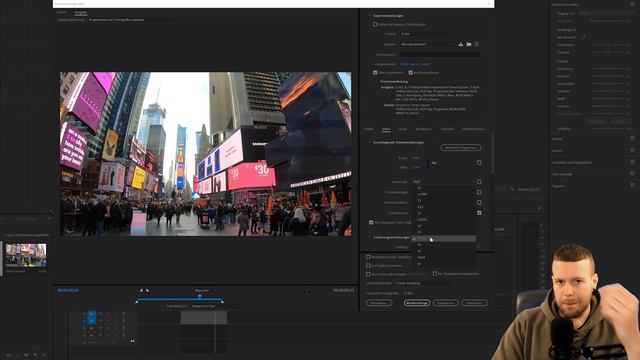Click the Warteschlange button
The width and height of the screenshot is (640, 360).
coord(417,303)
